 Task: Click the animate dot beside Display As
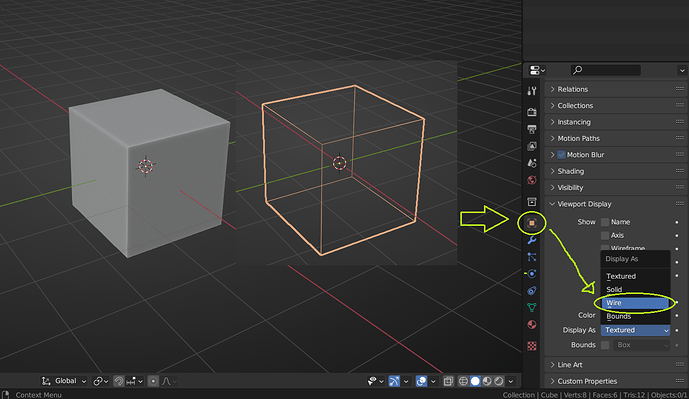pyautogui.click(x=677, y=330)
